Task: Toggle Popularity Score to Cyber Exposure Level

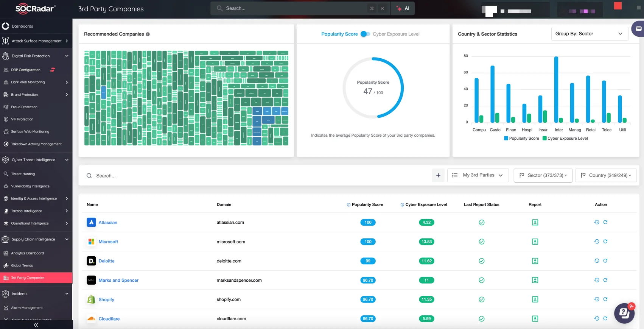Action: click(x=365, y=34)
